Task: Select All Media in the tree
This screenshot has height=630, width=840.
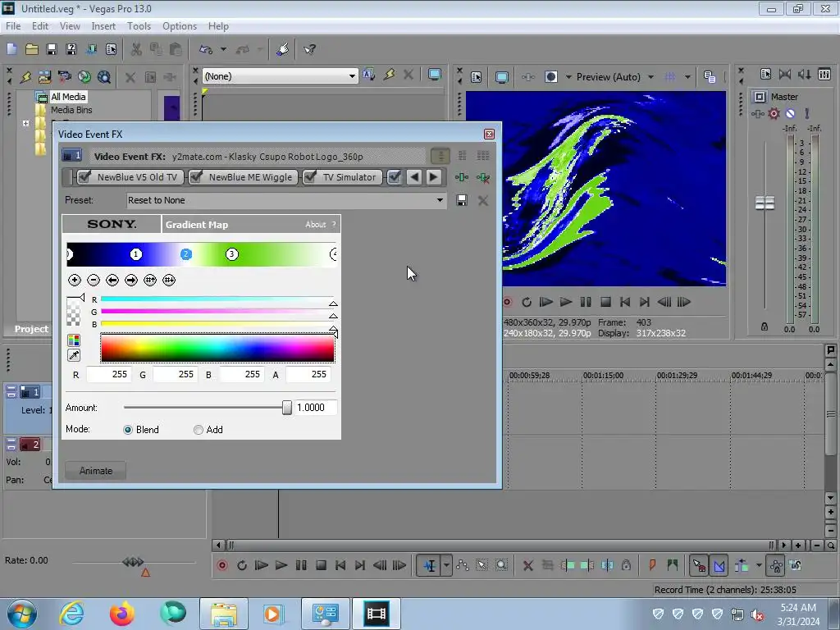Action: tap(68, 97)
